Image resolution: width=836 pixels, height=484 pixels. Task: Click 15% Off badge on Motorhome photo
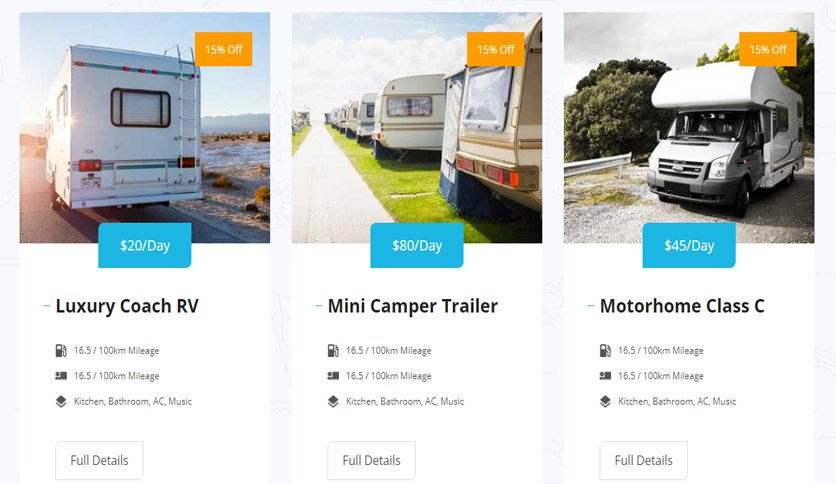tap(768, 50)
